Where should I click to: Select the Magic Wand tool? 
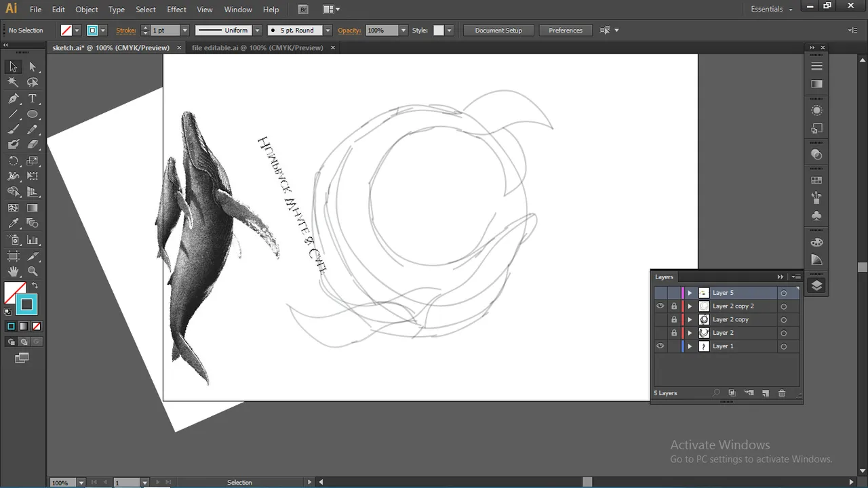pos(13,82)
